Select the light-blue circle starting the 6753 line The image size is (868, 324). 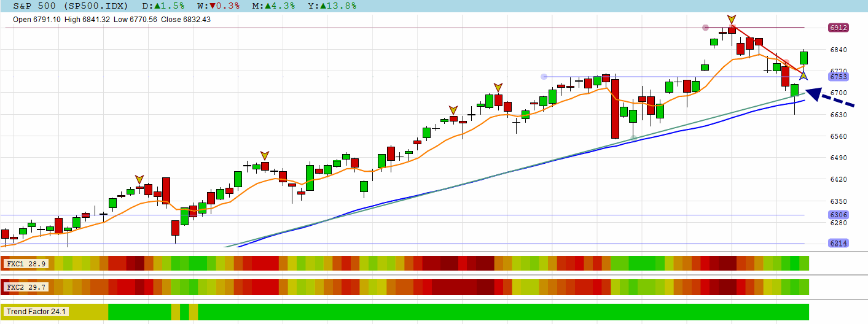[x=544, y=77]
